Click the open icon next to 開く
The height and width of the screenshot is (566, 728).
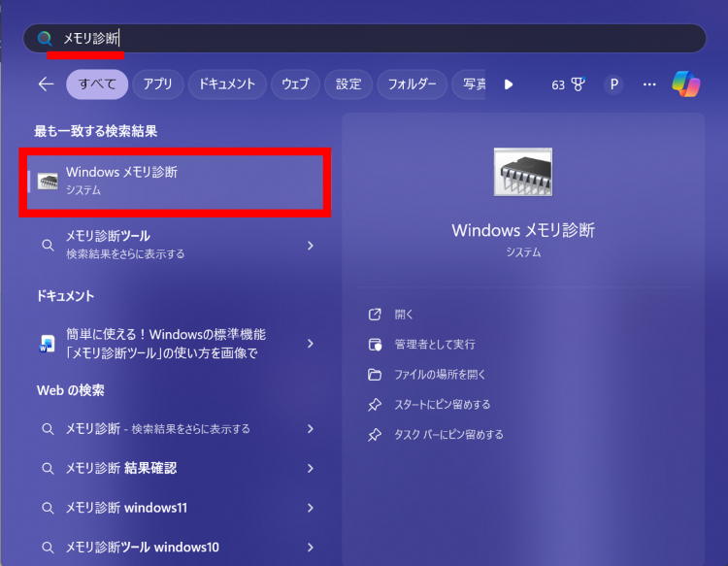tap(375, 315)
